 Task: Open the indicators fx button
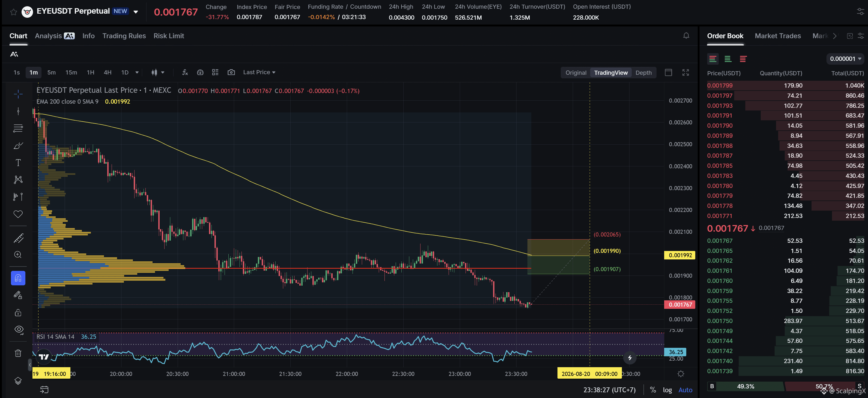[185, 72]
